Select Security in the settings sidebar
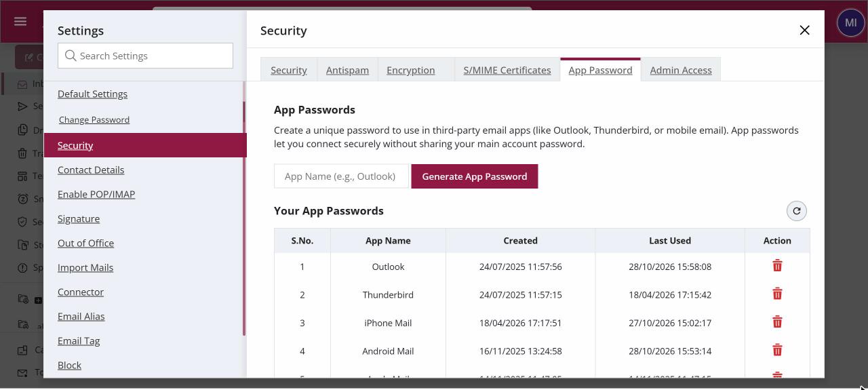Screen dimensions: 868x390 (x=145, y=145)
